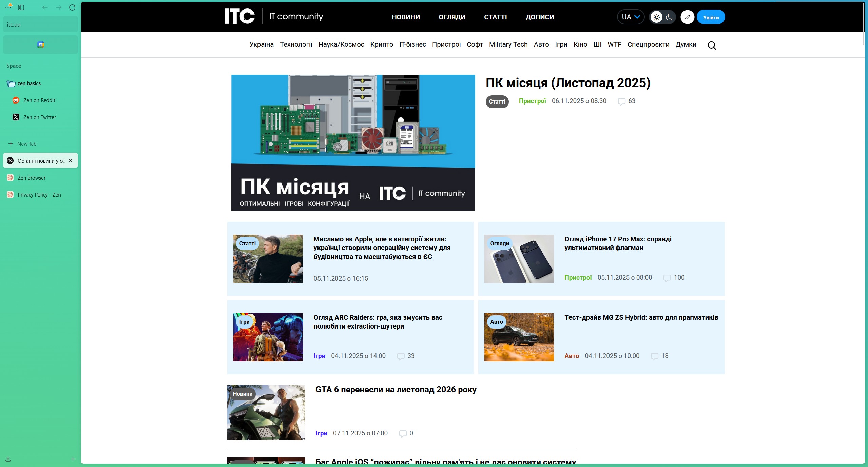Open downloads icon in sidebar bottom
868x467 pixels.
coord(8,459)
